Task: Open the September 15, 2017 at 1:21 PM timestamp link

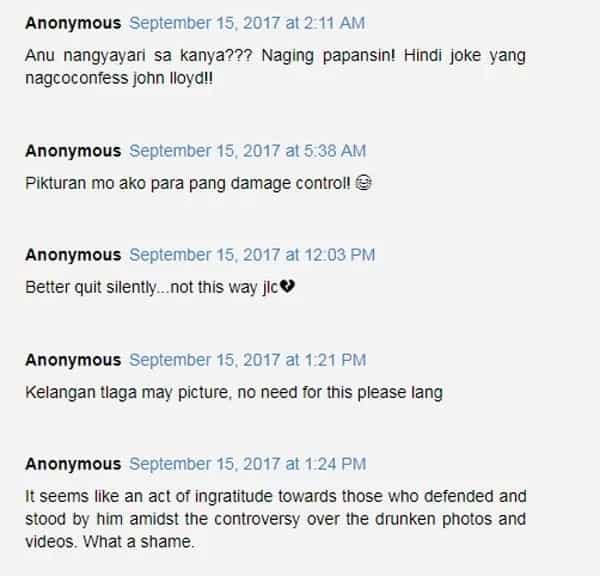Action: pos(247,360)
